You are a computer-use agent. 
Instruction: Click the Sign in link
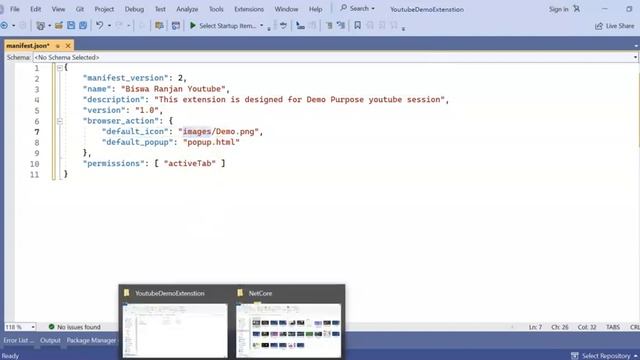coord(558,9)
